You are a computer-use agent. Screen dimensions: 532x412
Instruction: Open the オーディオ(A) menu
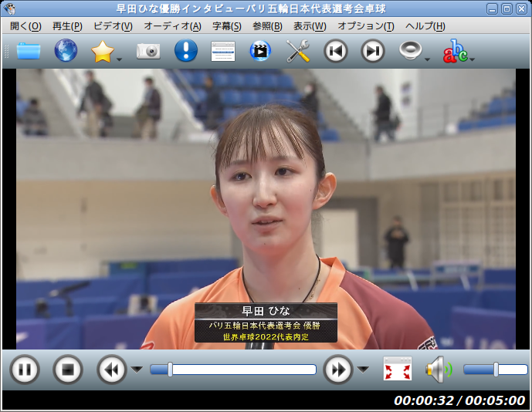[173, 26]
